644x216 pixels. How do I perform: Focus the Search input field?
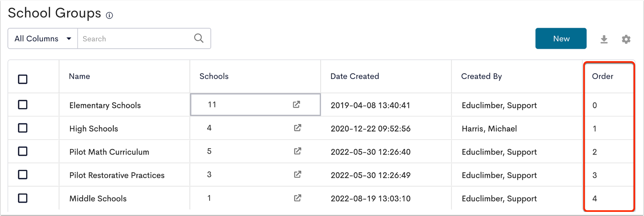click(135, 39)
